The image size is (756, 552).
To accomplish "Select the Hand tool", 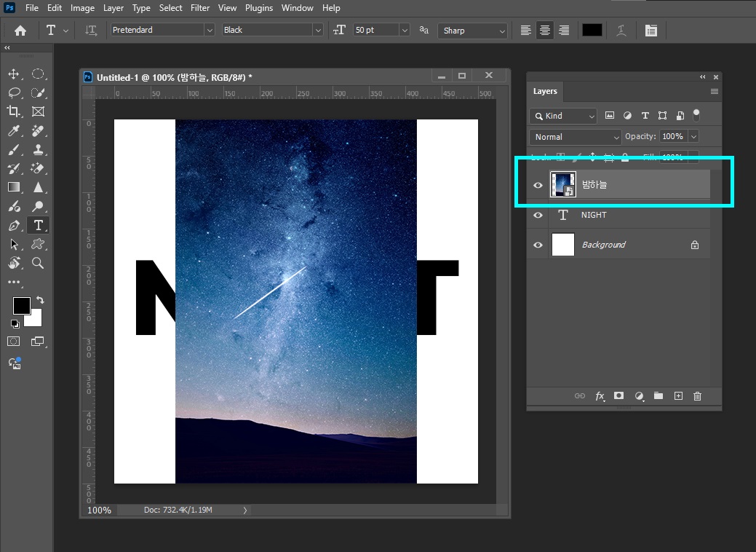I will click(14, 263).
